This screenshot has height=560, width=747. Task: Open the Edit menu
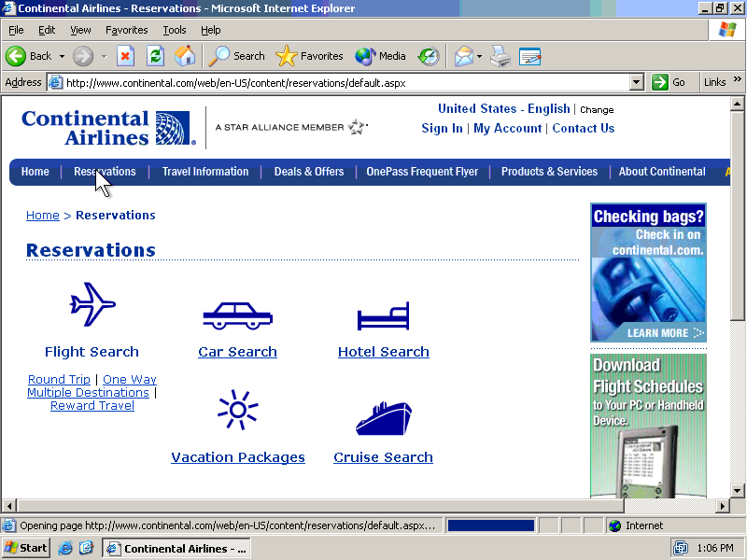click(47, 30)
